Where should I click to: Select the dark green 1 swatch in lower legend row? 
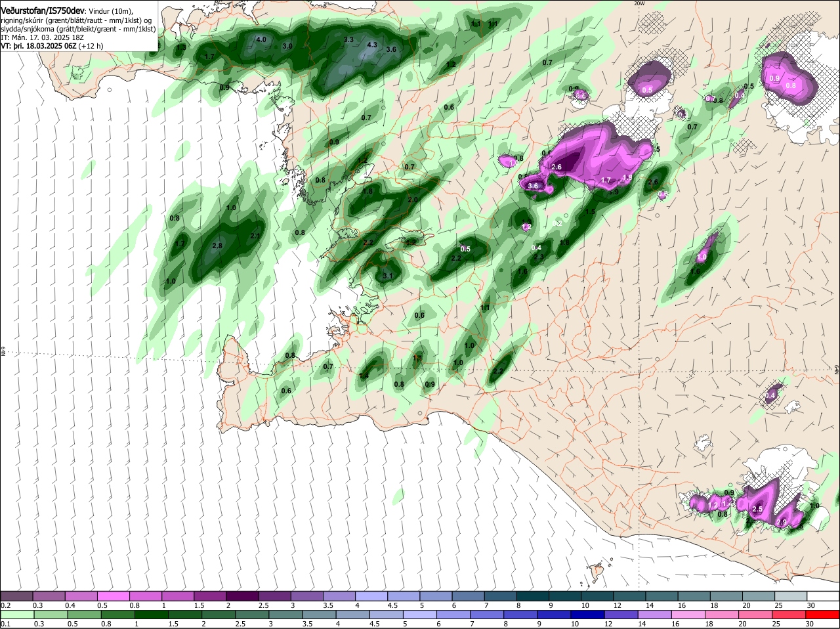151,615
